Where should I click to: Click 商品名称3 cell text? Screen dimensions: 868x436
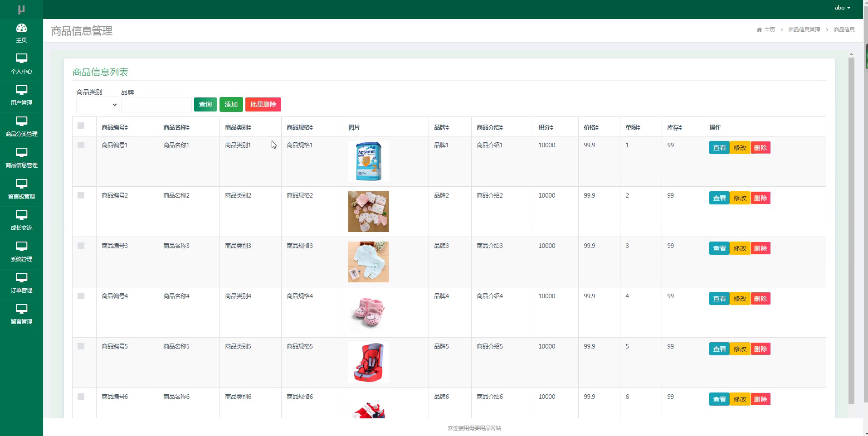click(176, 246)
